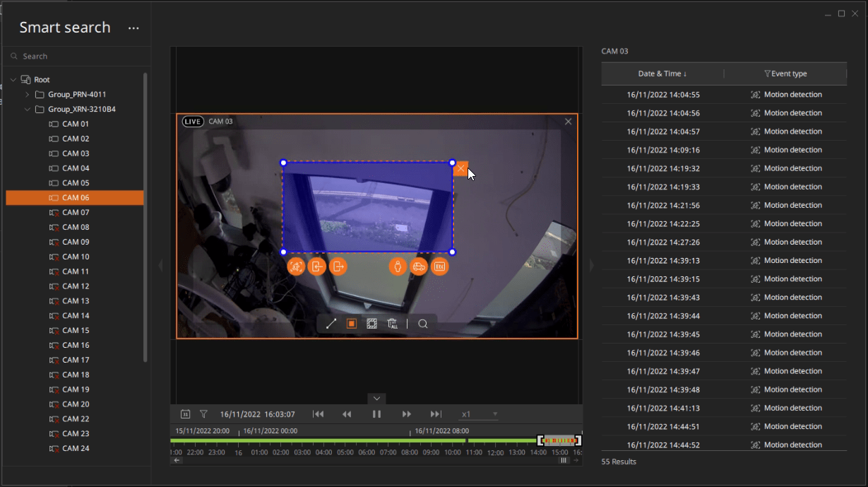Viewport: 868px width, 487px height.
Task: Filter results by Event type
Action: coord(785,74)
